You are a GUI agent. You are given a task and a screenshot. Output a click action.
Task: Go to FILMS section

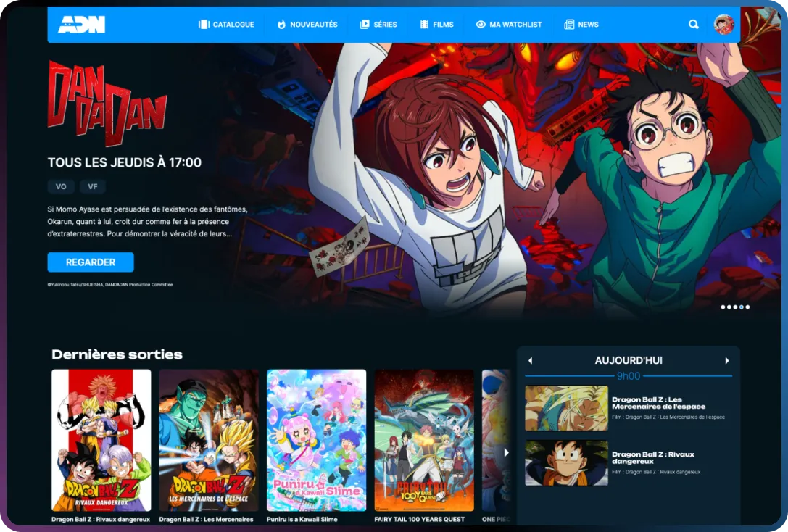[436, 24]
